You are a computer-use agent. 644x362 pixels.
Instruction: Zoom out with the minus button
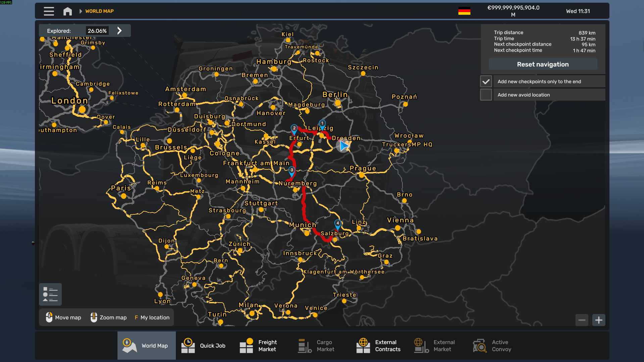(582, 320)
